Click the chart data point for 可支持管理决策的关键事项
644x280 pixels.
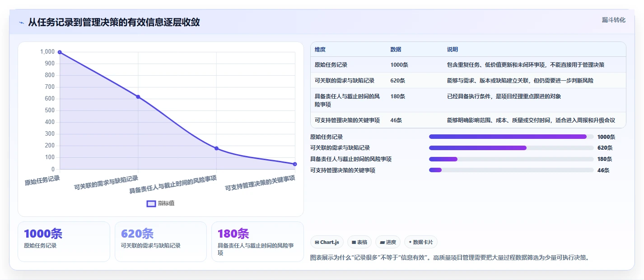(x=295, y=164)
